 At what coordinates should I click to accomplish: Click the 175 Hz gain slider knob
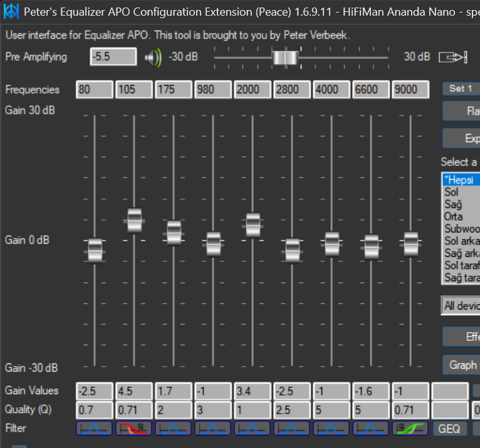pos(174,233)
